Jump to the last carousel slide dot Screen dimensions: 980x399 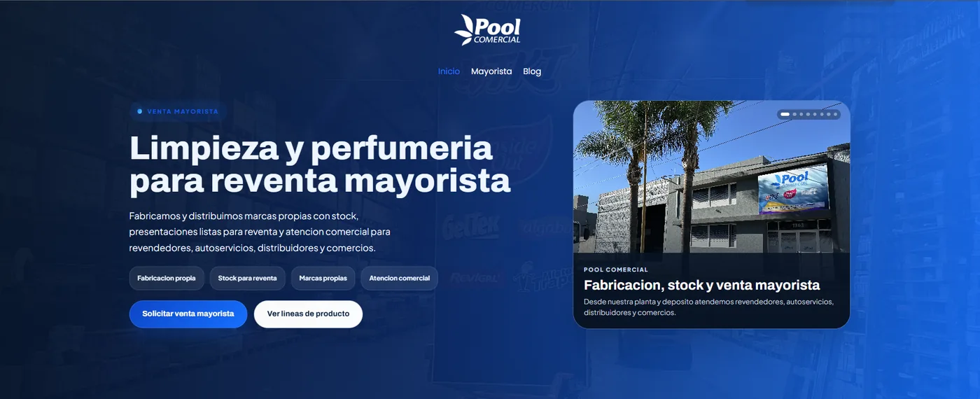tap(835, 114)
